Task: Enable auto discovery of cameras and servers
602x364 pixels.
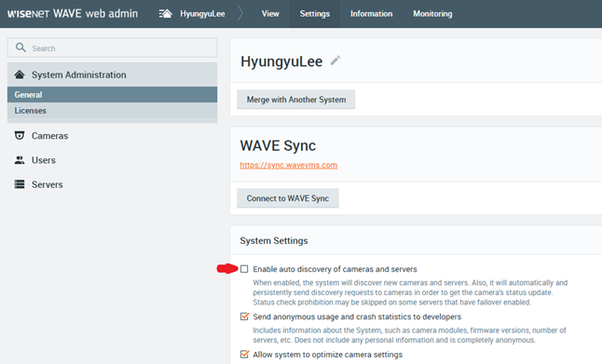Action: 244,269
